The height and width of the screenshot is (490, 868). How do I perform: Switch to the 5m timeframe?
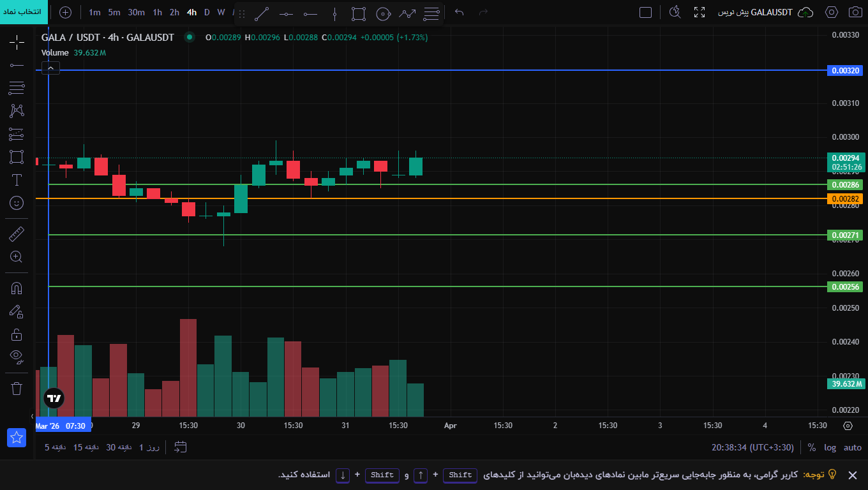[114, 12]
